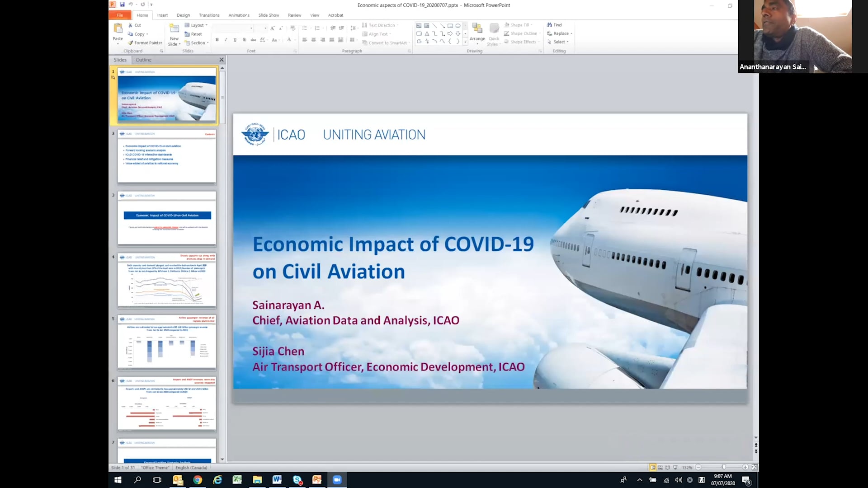
Task: Apply Italic formatting to text
Action: 226,40
